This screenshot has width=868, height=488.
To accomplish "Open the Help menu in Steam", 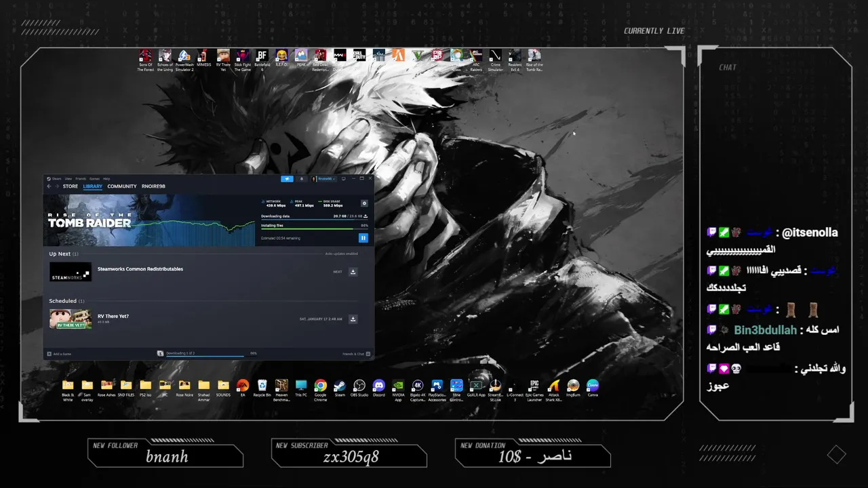I will [106, 179].
